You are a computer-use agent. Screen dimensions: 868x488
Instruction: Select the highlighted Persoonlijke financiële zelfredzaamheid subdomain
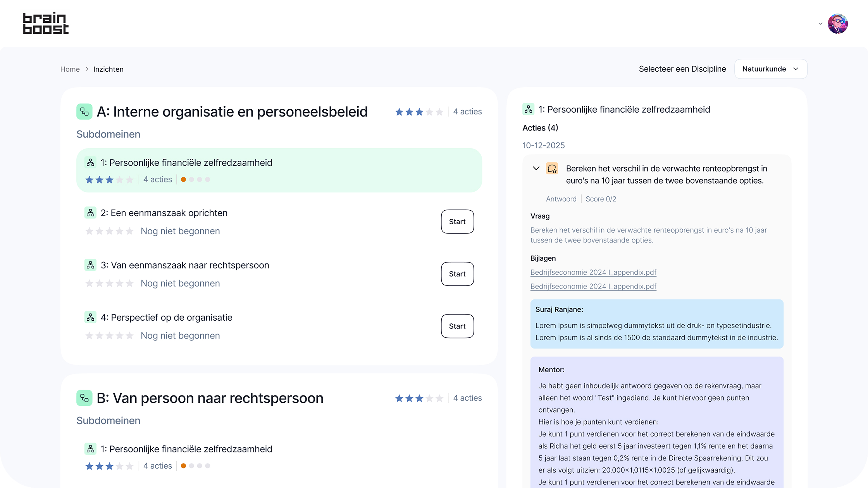click(279, 170)
